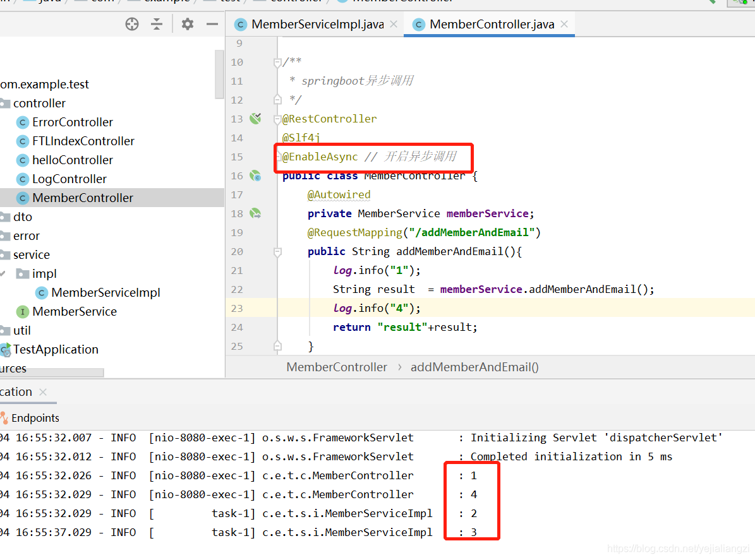Select MemberService interface in the tree
Viewport: 755px width, 560px height.
coord(75,311)
